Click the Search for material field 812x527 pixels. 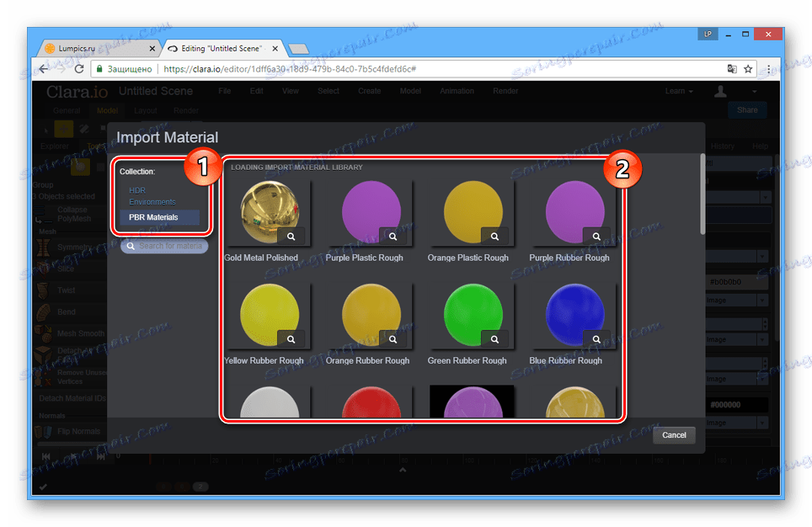tap(165, 246)
